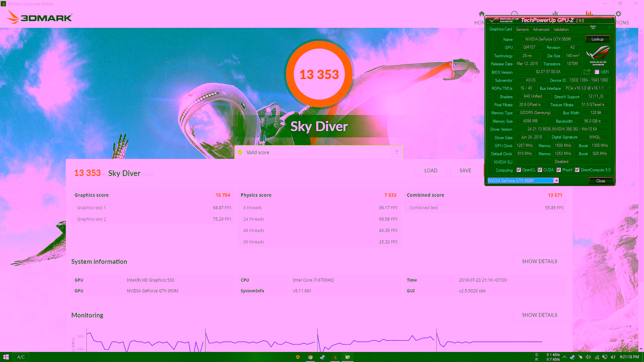
Task: Click the A/C taskbar toolbar item
Action: (x=21, y=357)
